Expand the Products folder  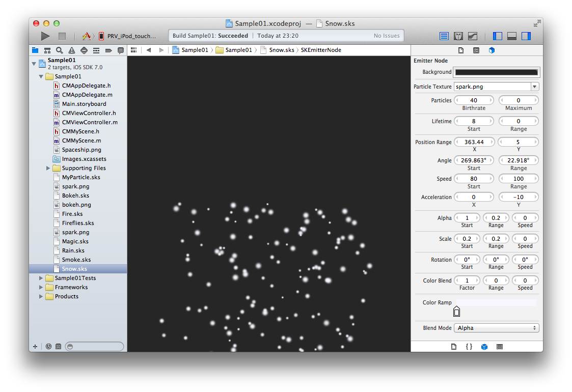[x=41, y=296]
